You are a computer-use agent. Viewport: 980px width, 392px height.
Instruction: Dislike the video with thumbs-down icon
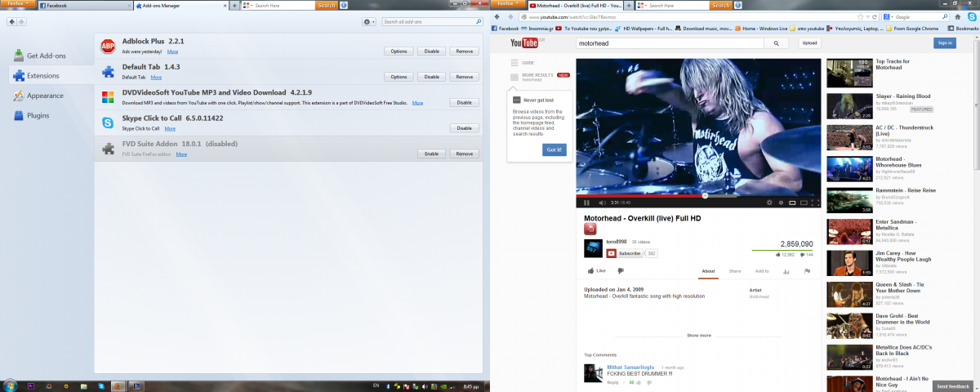(621, 270)
